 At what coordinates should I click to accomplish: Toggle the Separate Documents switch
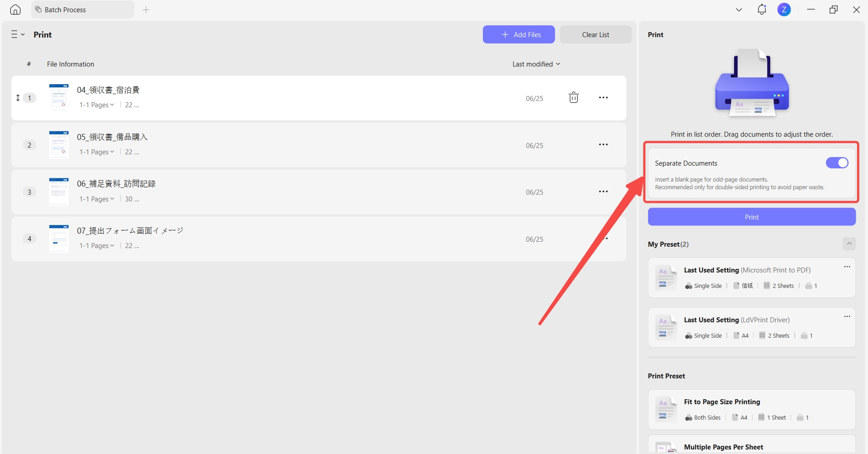(x=837, y=163)
